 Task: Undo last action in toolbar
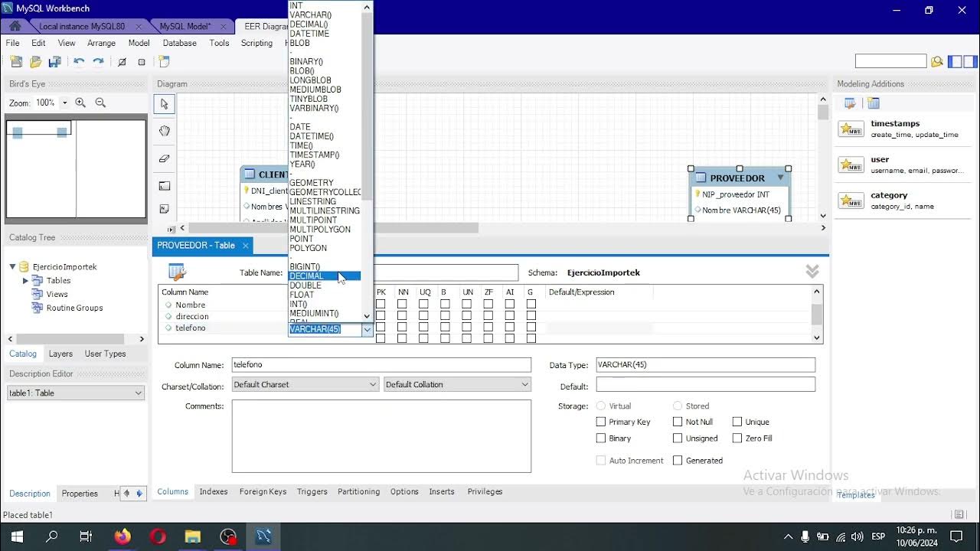tap(79, 62)
